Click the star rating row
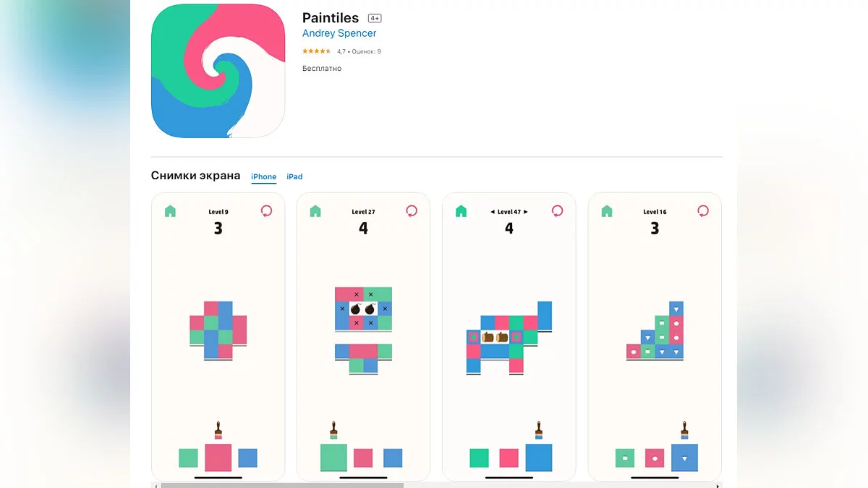This screenshot has height=488, width=868. (x=317, y=51)
